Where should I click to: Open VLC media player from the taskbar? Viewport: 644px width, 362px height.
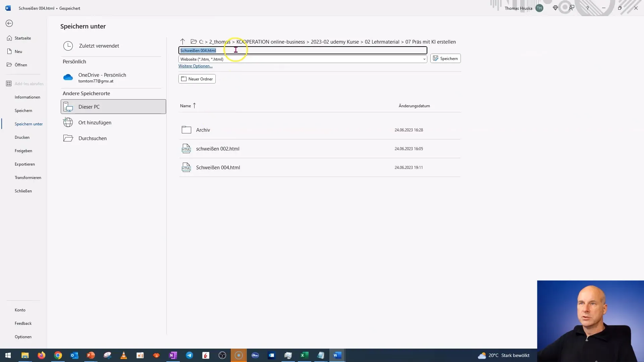124,355
